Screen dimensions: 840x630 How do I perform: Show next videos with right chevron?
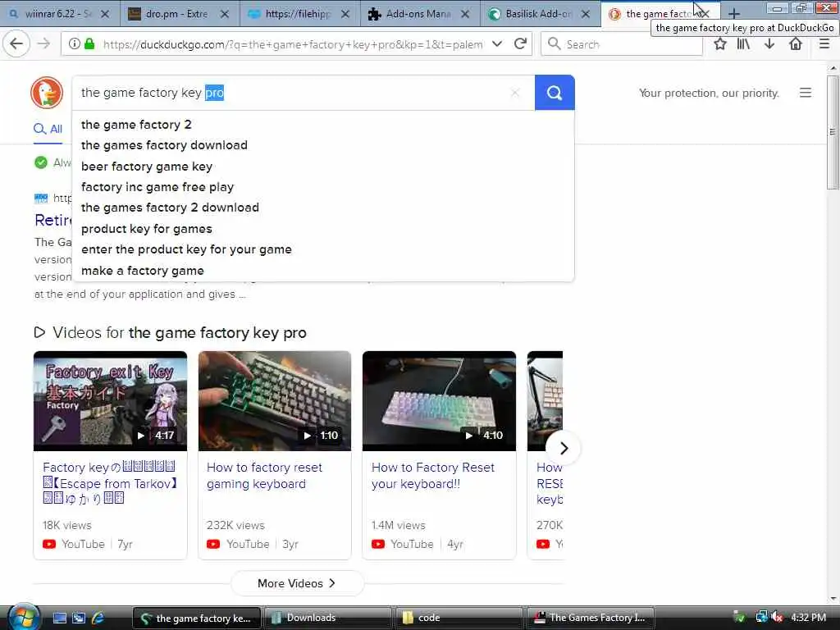(563, 449)
